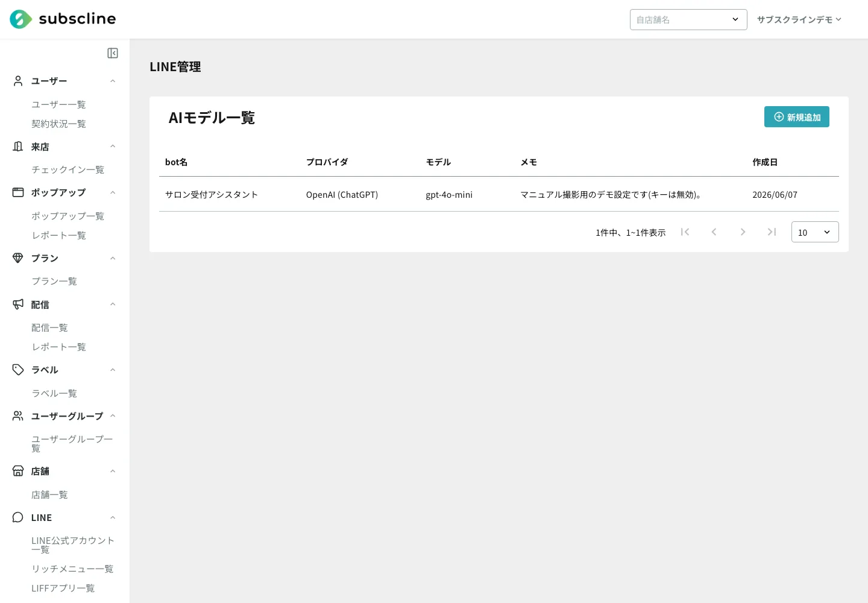Go to next page of table
Image resolution: width=868 pixels, height=603 pixels.
(x=743, y=232)
